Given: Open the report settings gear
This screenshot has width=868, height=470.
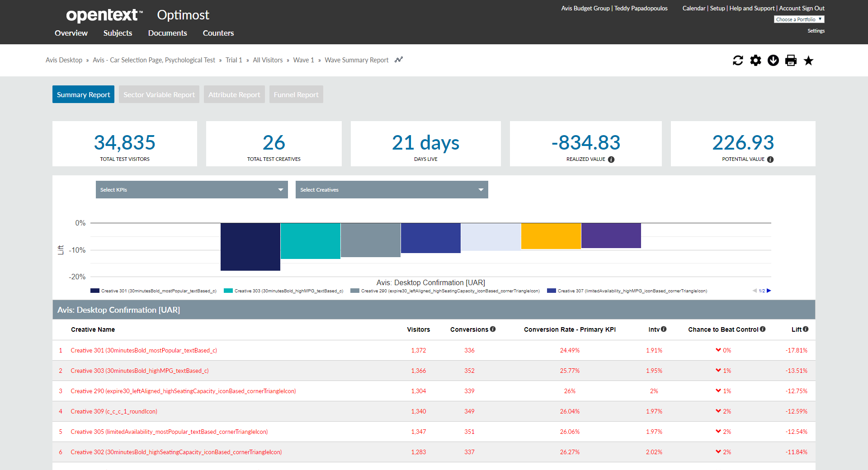Looking at the screenshot, I should (x=755, y=60).
